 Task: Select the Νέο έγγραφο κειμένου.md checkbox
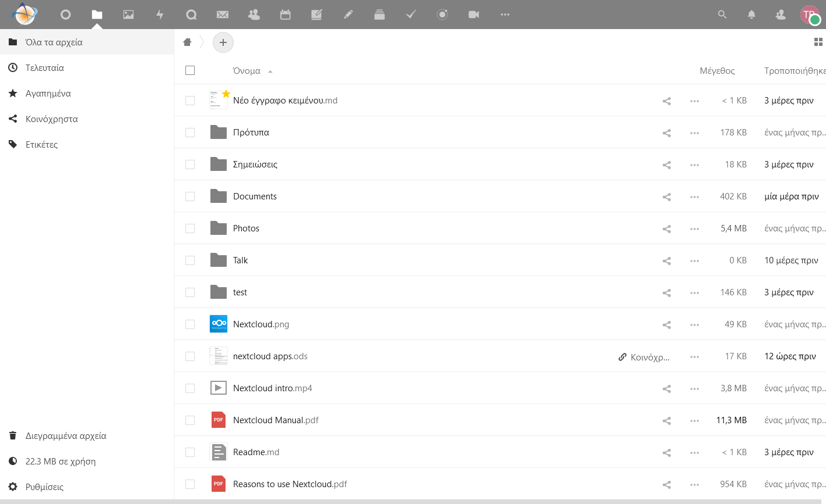click(190, 101)
